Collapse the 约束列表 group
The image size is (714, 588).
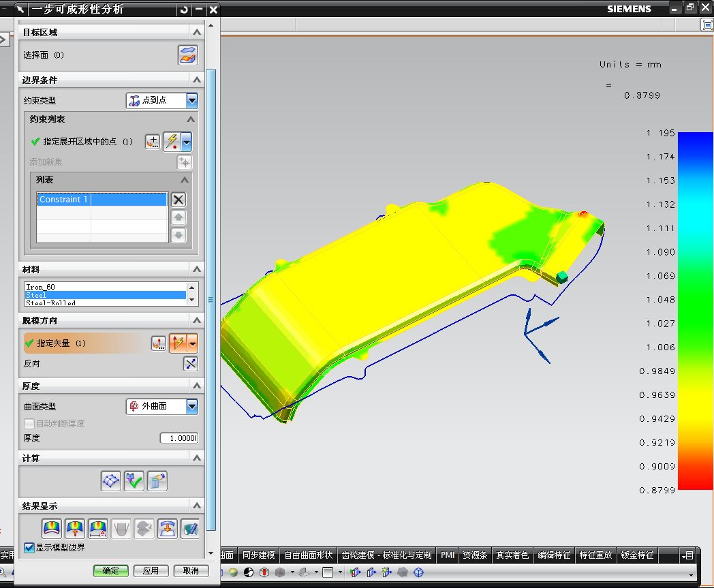click(x=191, y=119)
